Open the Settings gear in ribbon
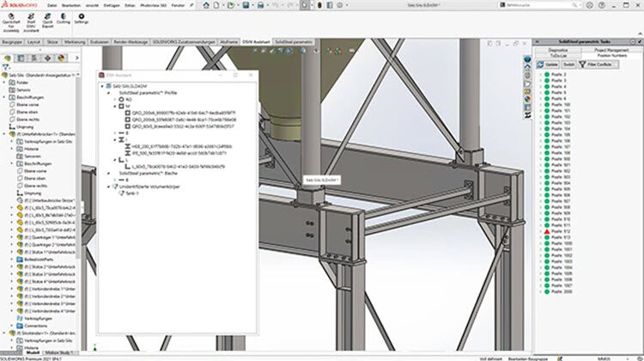Image resolution: width=644 pixels, height=361 pixels. (82, 18)
